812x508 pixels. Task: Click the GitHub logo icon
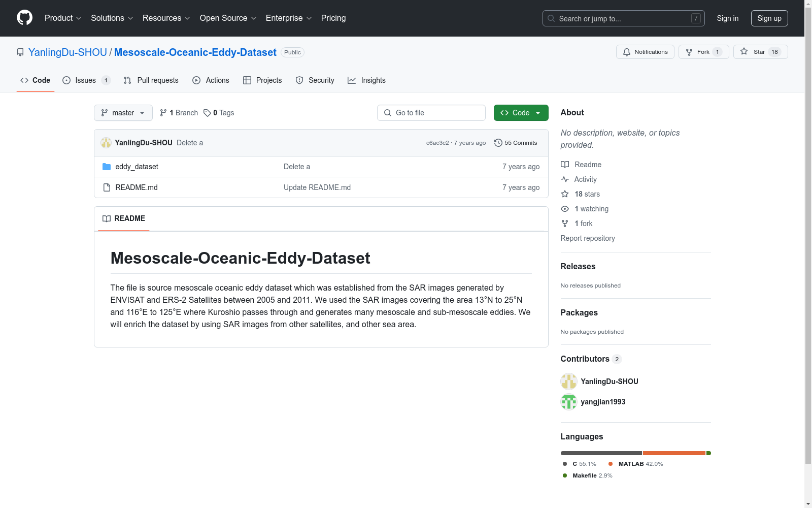[x=24, y=18]
